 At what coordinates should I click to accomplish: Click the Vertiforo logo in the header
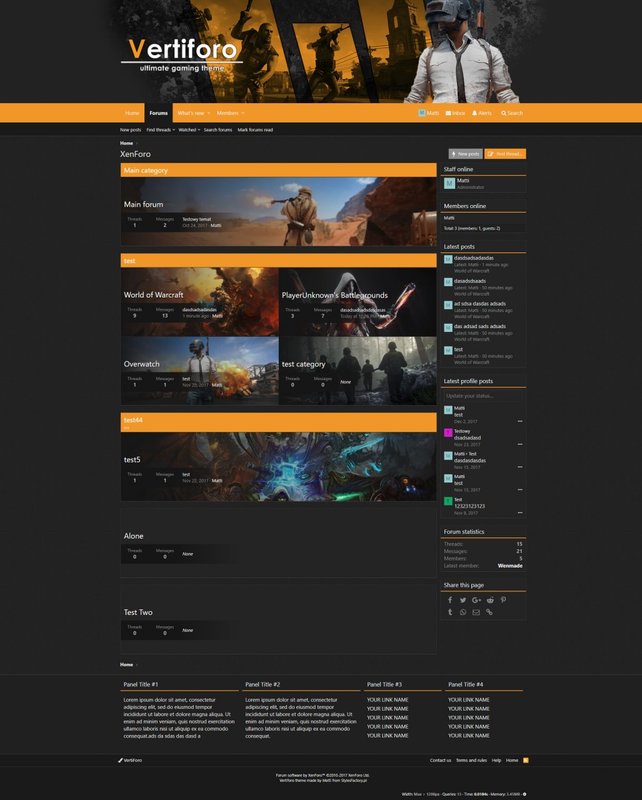(x=182, y=55)
